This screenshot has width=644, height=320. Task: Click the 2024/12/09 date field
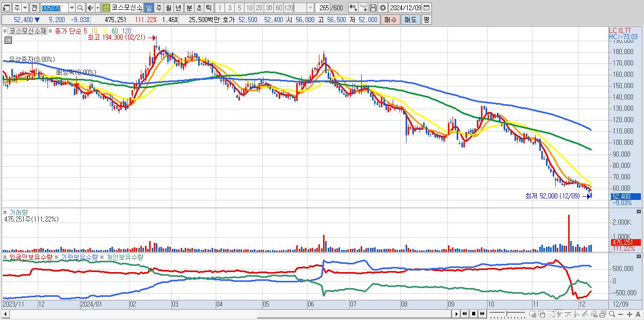pyautogui.click(x=405, y=8)
